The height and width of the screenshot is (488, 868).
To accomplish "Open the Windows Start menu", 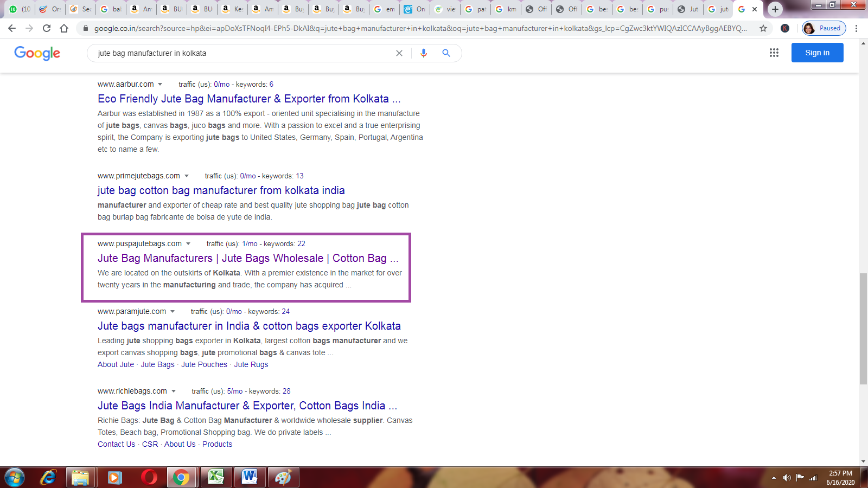I will click(15, 478).
